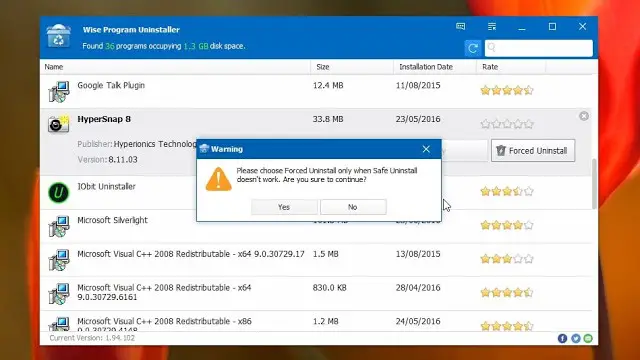Click the Google Talk Plugin installer icon
Image resolution: width=640 pixels, height=360 pixels.
(x=58, y=91)
